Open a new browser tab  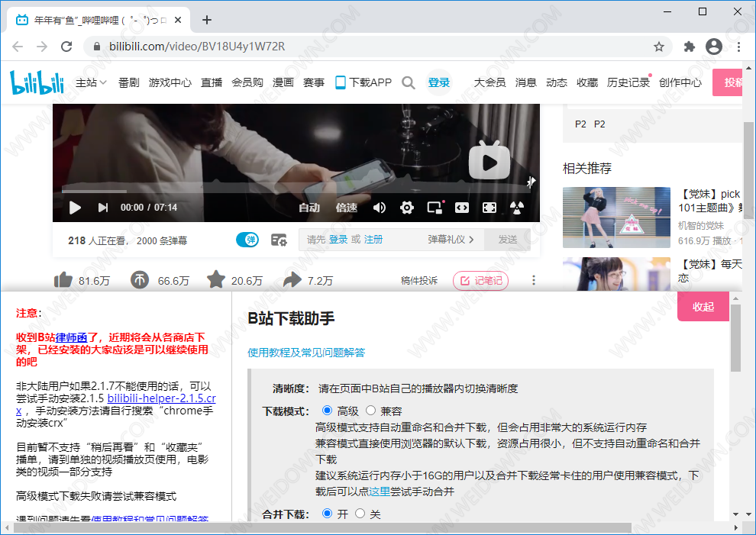[207, 20]
